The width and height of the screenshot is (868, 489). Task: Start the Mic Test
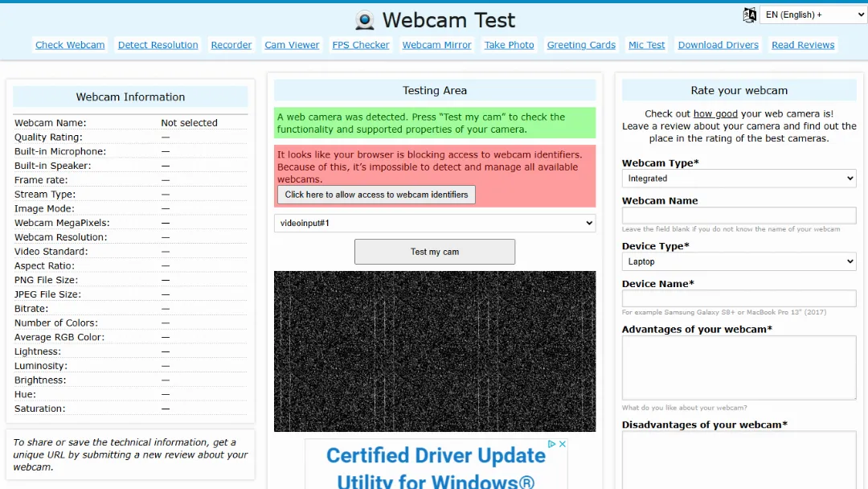pyautogui.click(x=646, y=44)
